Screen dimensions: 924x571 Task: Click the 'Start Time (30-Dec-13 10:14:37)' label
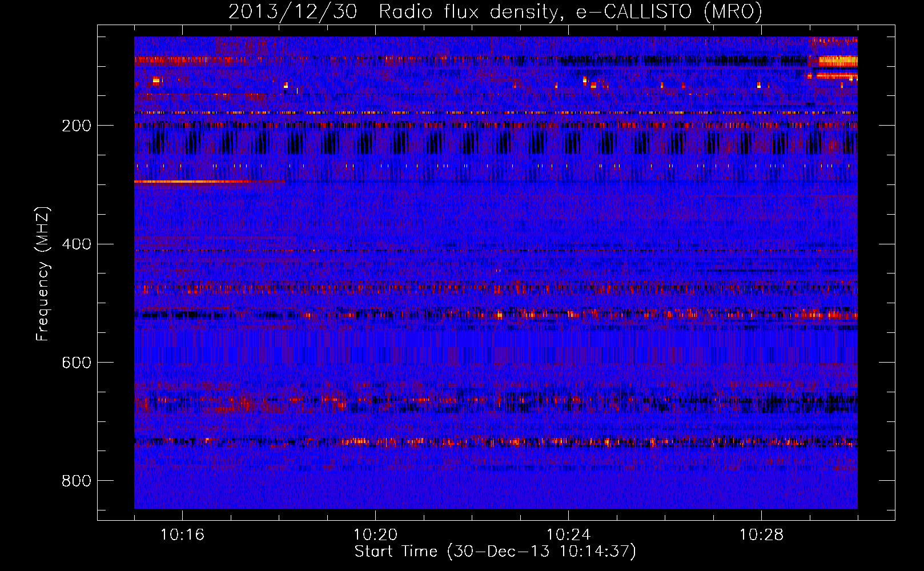[x=495, y=552]
